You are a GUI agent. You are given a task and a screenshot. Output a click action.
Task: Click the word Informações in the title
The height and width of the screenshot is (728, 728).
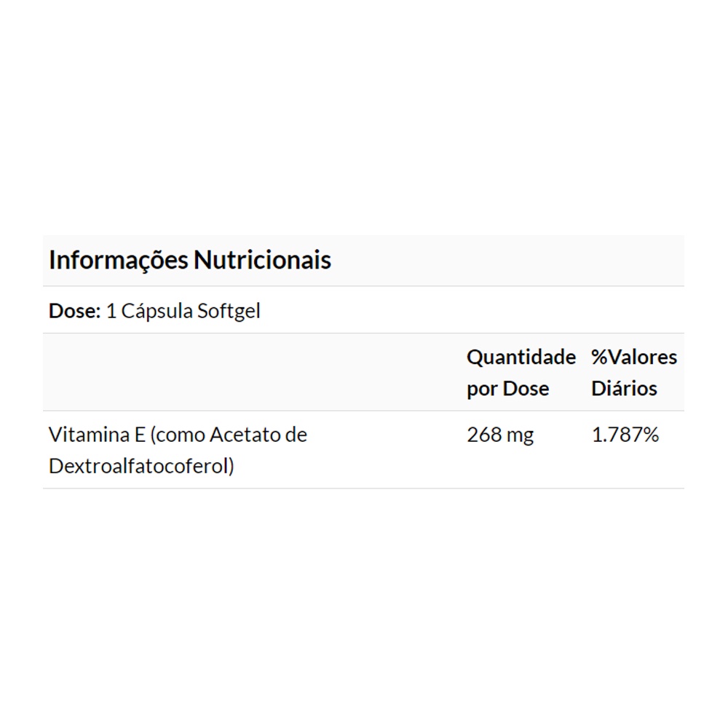(x=119, y=260)
